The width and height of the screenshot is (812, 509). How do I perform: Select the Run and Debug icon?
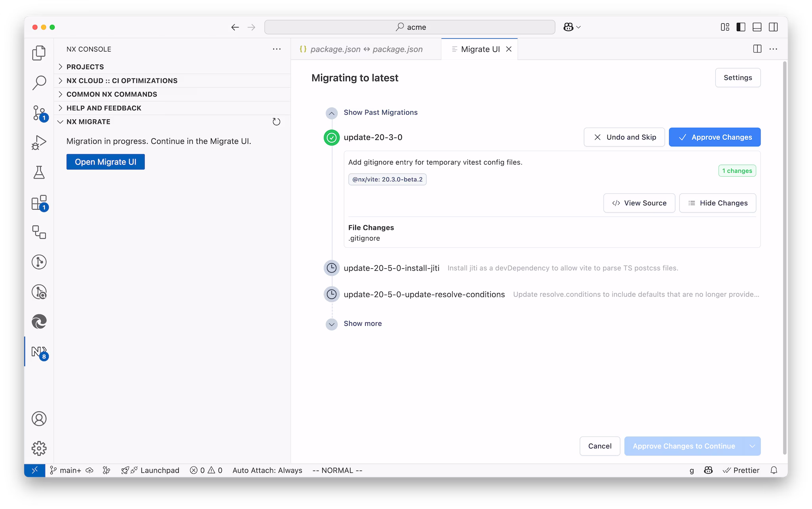(x=38, y=142)
